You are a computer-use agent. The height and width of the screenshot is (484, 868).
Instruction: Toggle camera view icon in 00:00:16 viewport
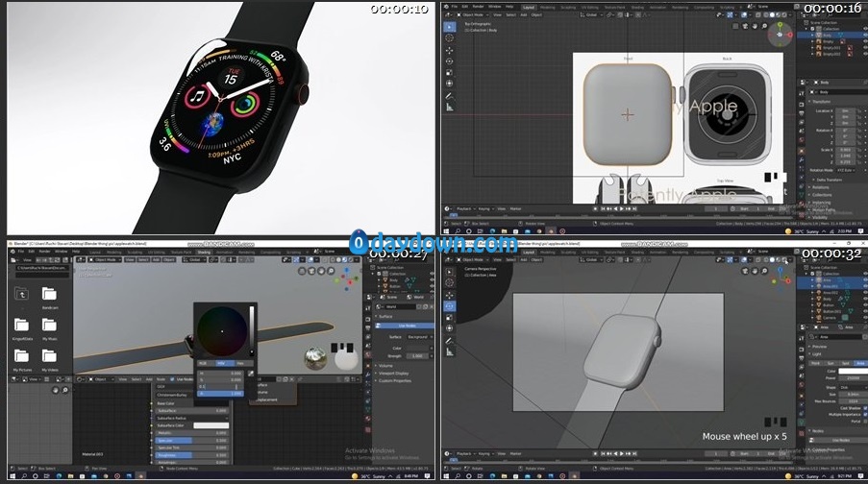tap(745, 26)
